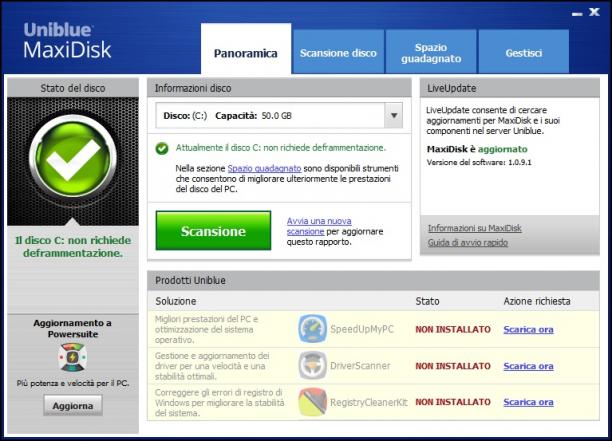Click the SpeedUpMyPC product name
This screenshot has height=441, width=612.
362,329
